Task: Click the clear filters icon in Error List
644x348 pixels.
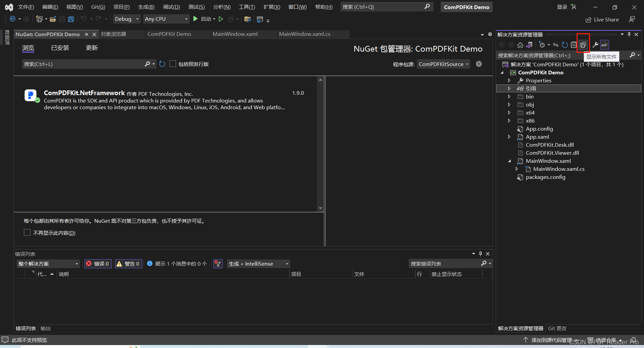Action: (x=218, y=264)
